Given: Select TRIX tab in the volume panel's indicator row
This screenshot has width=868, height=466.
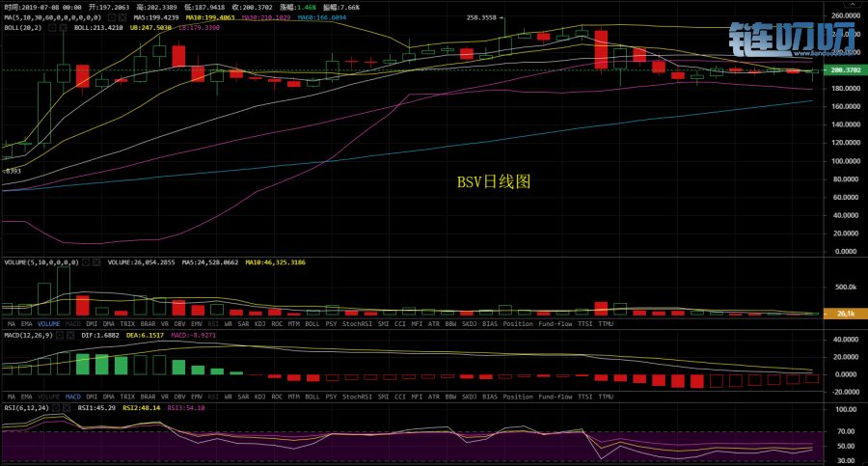Looking at the screenshot, I should (x=127, y=324).
